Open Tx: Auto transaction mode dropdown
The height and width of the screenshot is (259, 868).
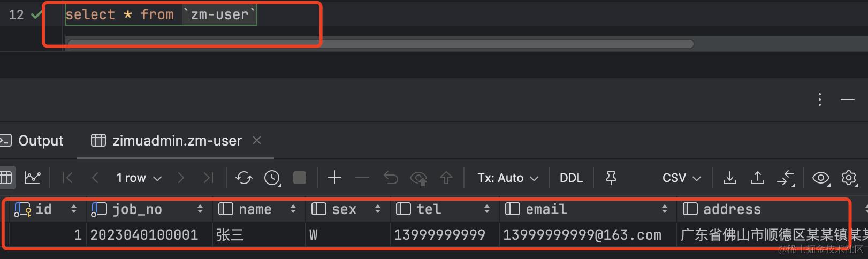pos(507,178)
